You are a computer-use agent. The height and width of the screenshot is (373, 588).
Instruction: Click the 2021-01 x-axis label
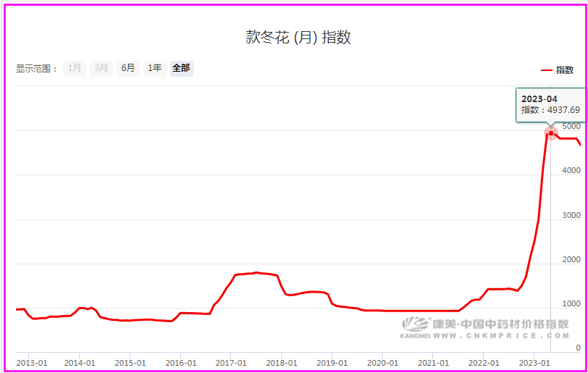[433, 363]
